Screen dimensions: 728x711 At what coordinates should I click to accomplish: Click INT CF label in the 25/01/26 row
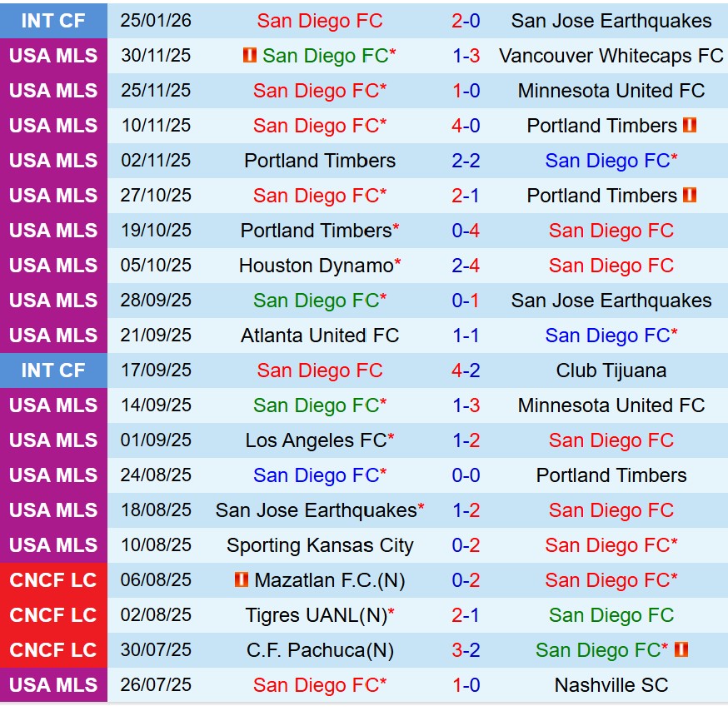point(53,21)
